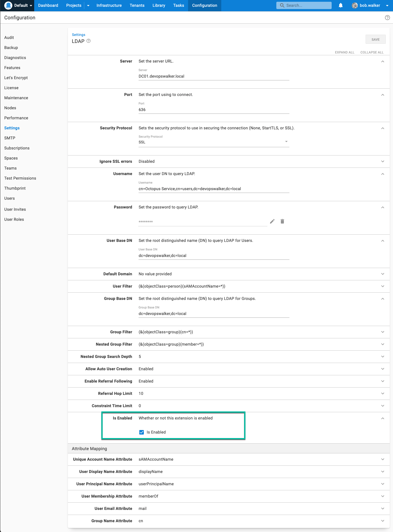Expand the Nested Group Filter section
Image resolution: width=393 pixels, height=532 pixels.
click(x=383, y=344)
